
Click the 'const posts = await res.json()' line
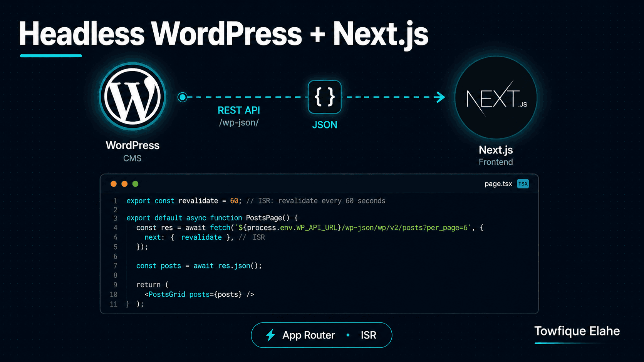tap(199, 266)
